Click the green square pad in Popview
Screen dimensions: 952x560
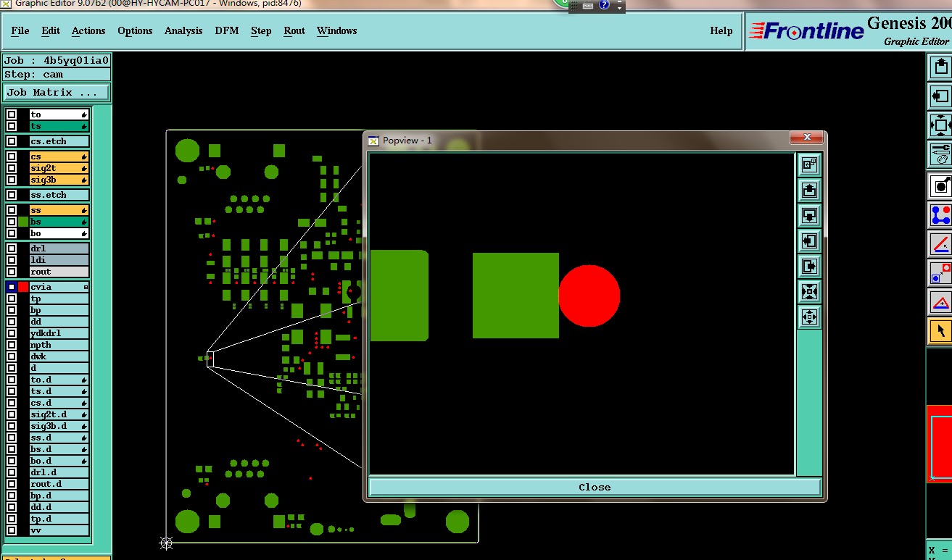coord(516,296)
